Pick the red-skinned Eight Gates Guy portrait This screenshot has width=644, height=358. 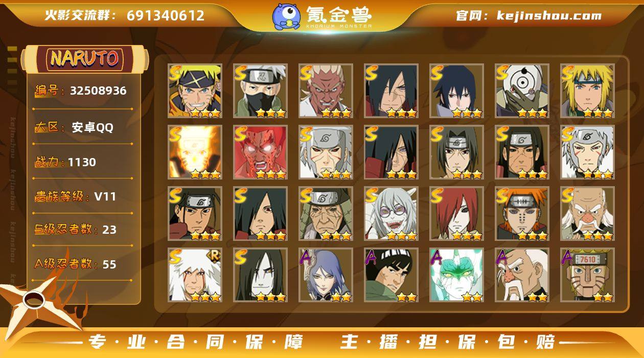click(x=260, y=152)
